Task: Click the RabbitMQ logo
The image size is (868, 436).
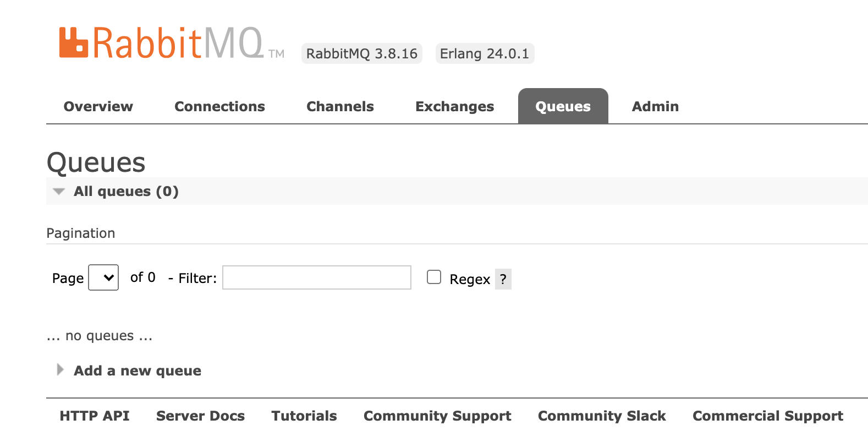Action: click(172, 43)
